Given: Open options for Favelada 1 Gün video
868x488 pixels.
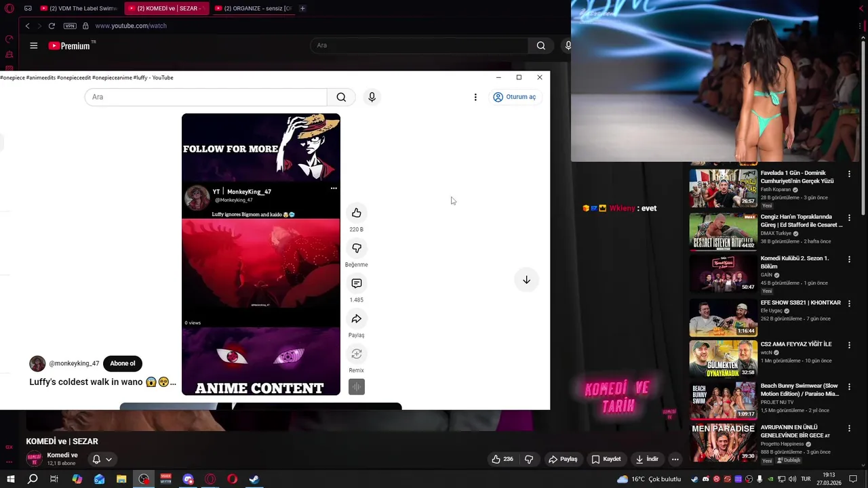Looking at the screenshot, I should [x=849, y=174].
